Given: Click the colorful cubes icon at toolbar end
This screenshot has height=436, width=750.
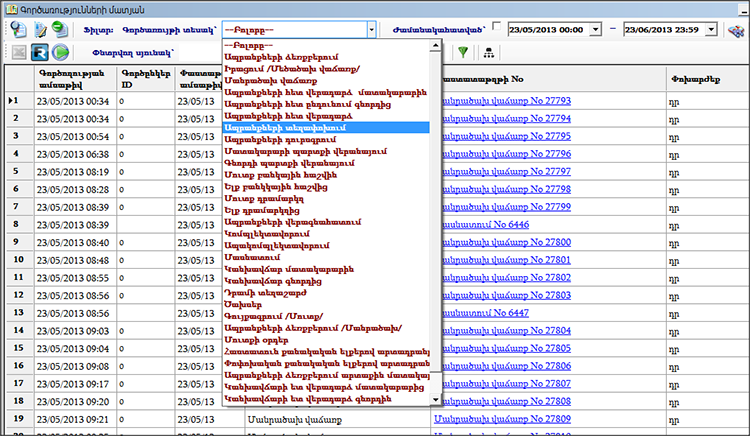Looking at the screenshot, I should coord(737,31).
